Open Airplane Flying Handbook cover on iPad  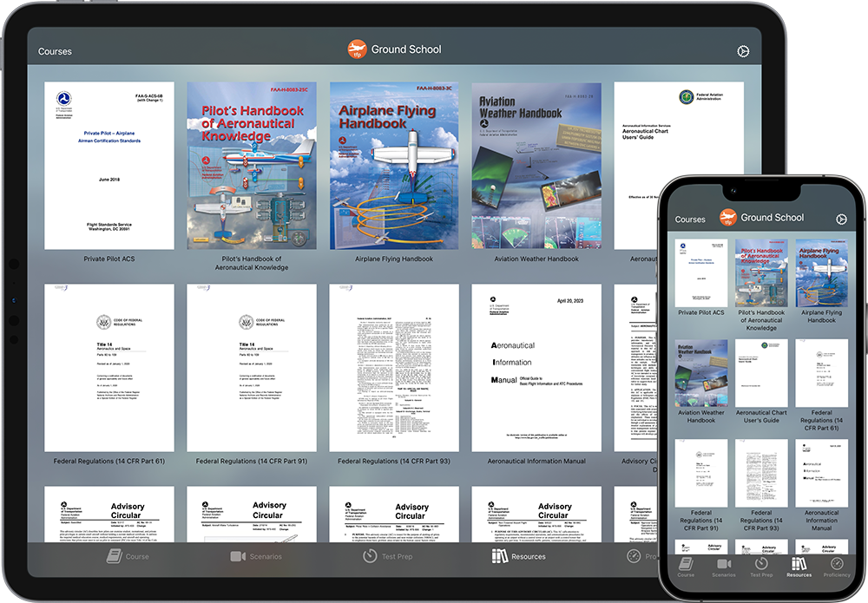tap(394, 166)
